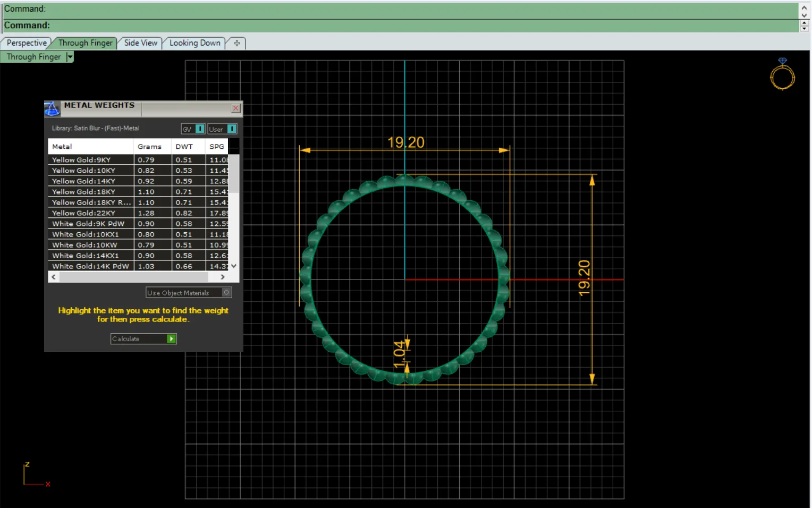Click the horizontal 19.20 dimension label
Image resolution: width=812 pixels, height=508 pixels.
(405, 142)
